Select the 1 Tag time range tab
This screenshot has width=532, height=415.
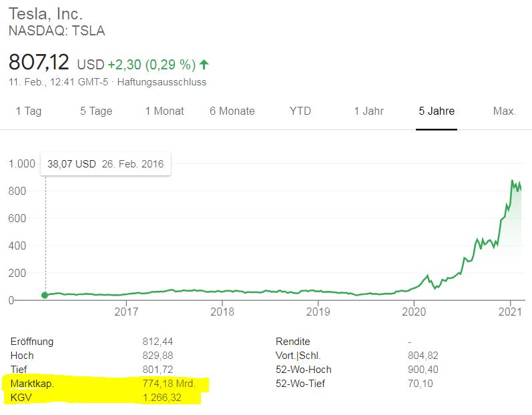[x=28, y=111]
